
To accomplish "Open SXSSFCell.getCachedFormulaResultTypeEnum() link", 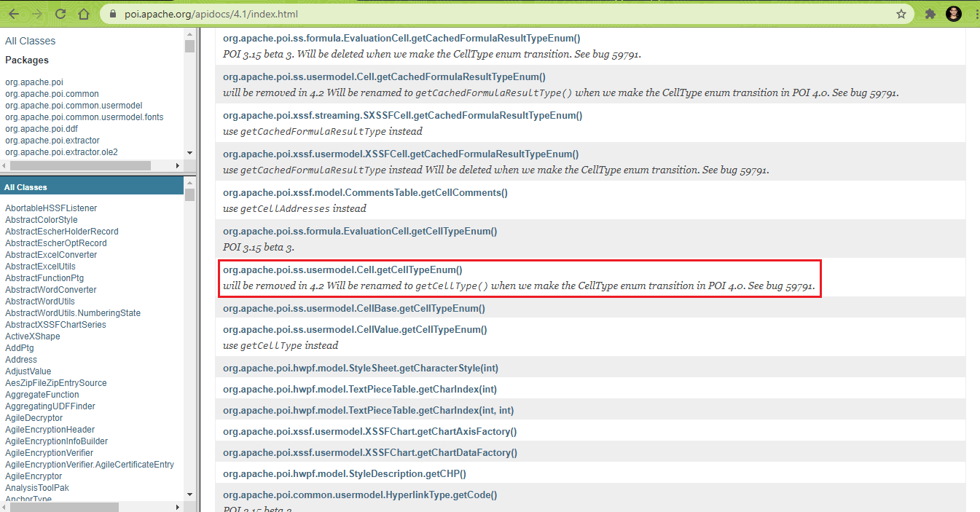I will click(402, 115).
